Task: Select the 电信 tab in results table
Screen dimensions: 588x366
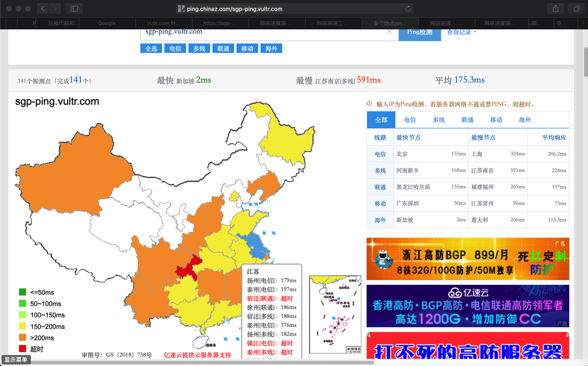Action: [410, 120]
